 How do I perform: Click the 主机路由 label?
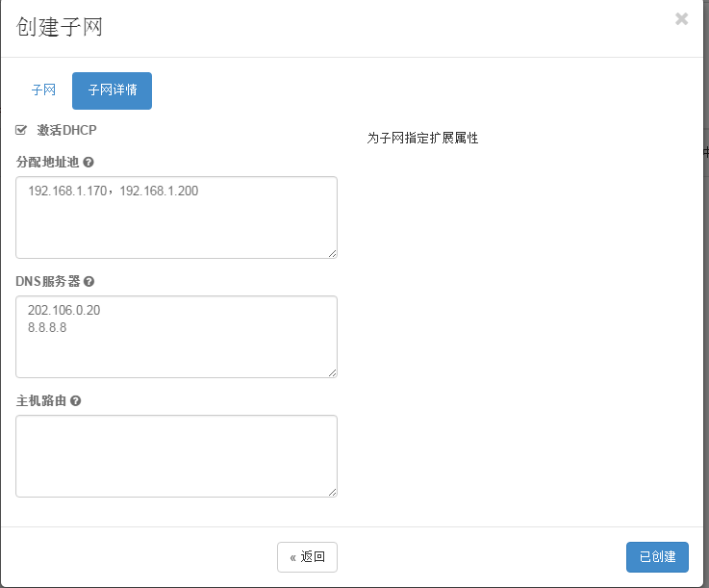(x=41, y=400)
